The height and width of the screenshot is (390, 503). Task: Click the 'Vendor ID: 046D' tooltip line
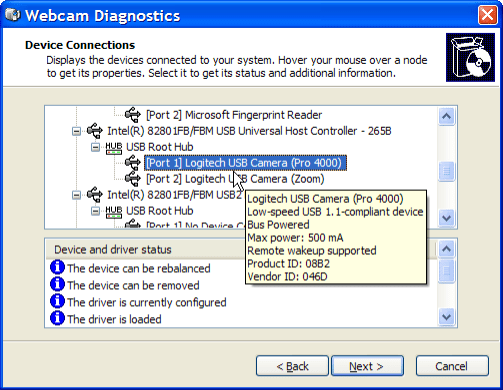tap(287, 277)
